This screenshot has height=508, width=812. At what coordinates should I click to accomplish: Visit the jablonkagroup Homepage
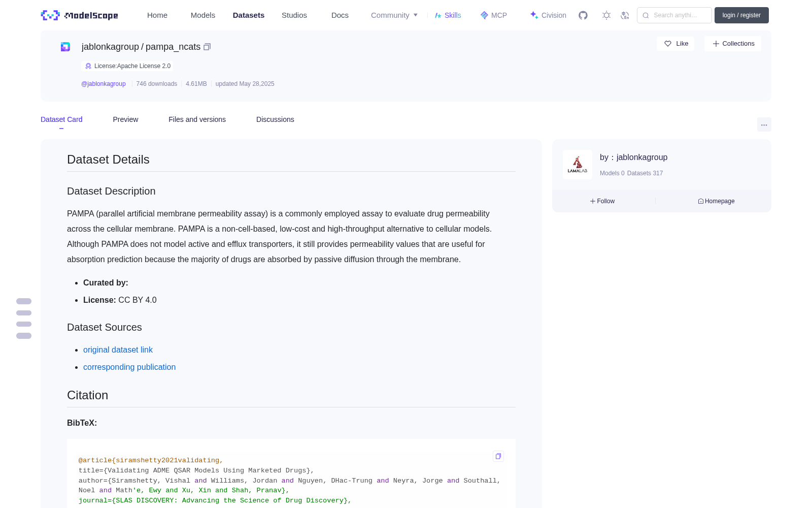(716, 201)
